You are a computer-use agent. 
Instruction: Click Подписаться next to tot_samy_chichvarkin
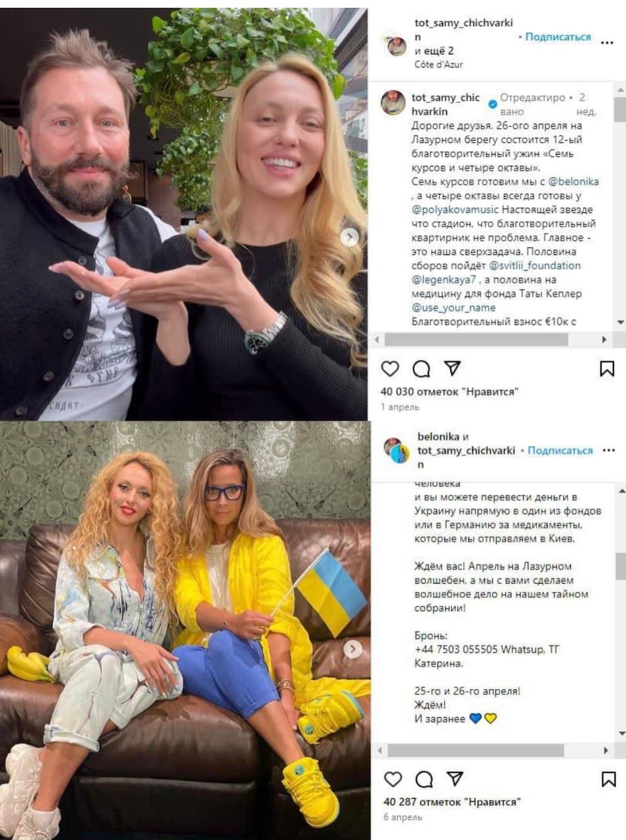(x=558, y=37)
